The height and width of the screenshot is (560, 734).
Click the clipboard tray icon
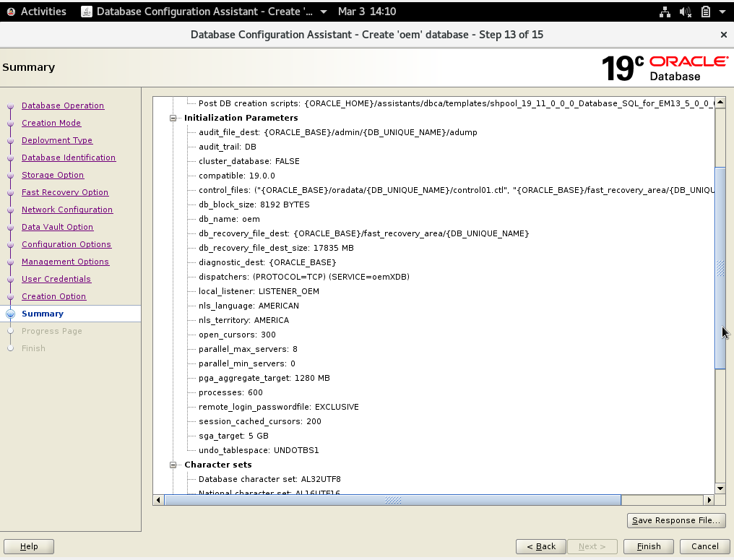click(x=705, y=12)
